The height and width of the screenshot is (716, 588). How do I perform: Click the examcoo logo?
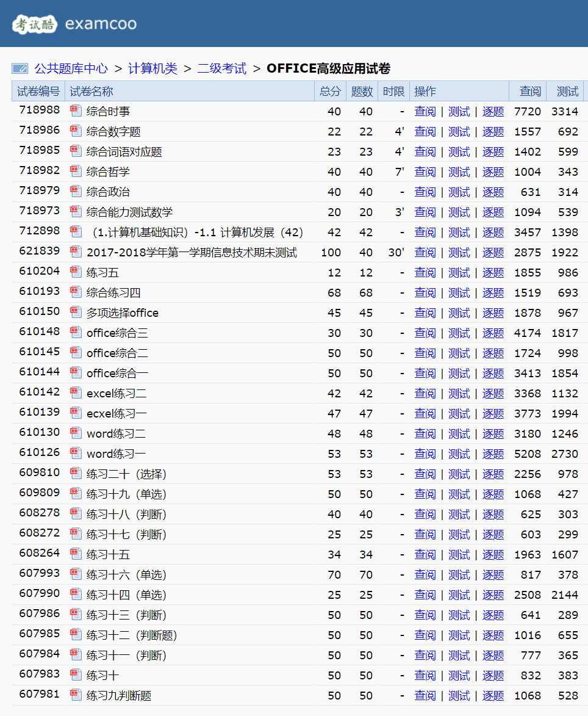[74, 24]
